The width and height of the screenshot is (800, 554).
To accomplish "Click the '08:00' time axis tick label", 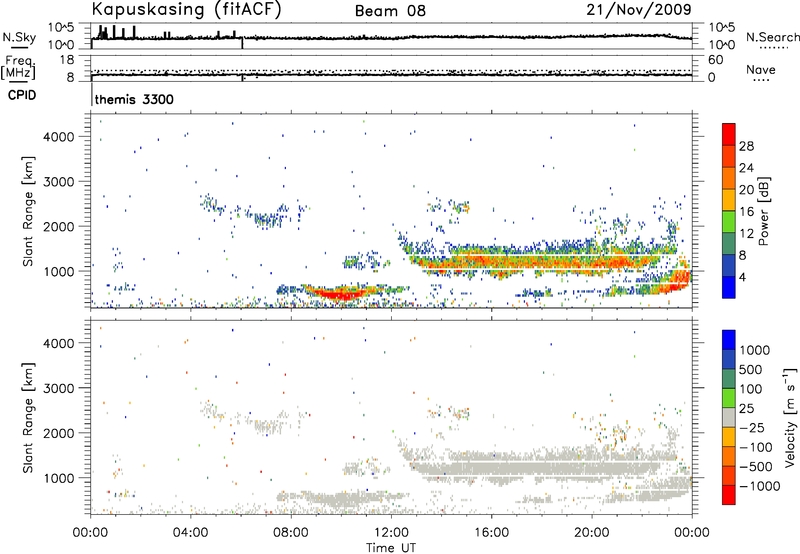I will (291, 533).
